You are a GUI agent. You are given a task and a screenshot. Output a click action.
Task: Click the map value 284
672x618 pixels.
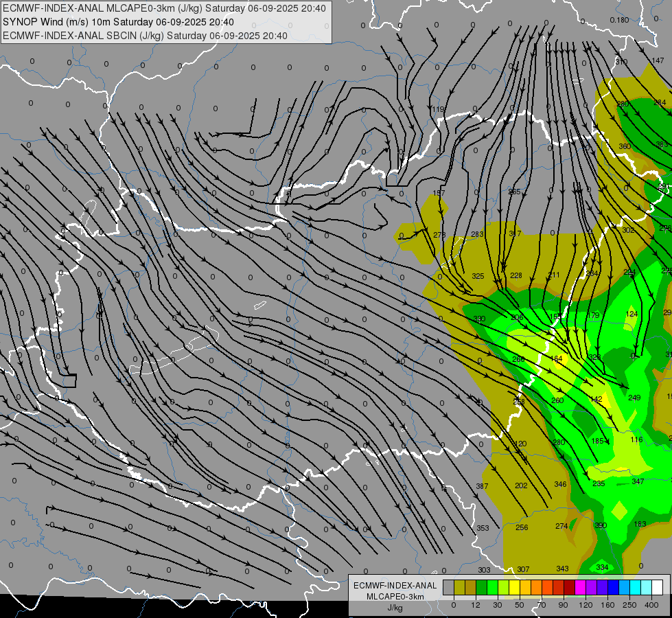(660, 102)
